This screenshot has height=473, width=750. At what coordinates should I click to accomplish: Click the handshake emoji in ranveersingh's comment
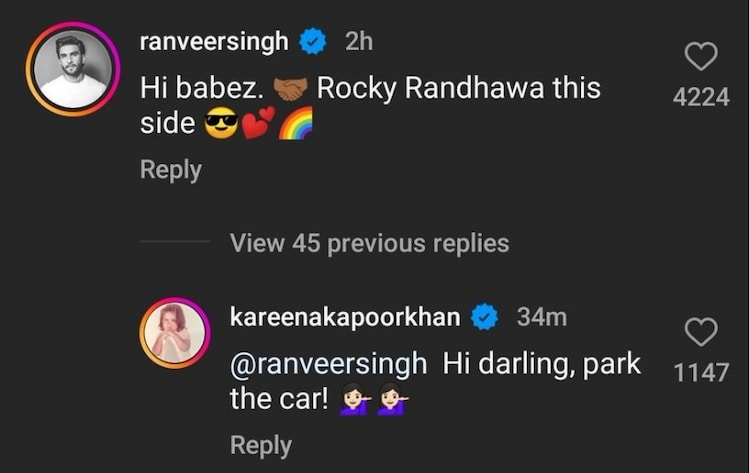pyautogui.click(x=291, y=89)
